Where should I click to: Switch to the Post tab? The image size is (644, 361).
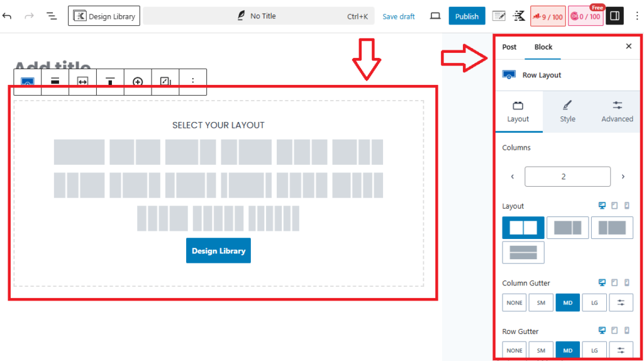point(509,47)
